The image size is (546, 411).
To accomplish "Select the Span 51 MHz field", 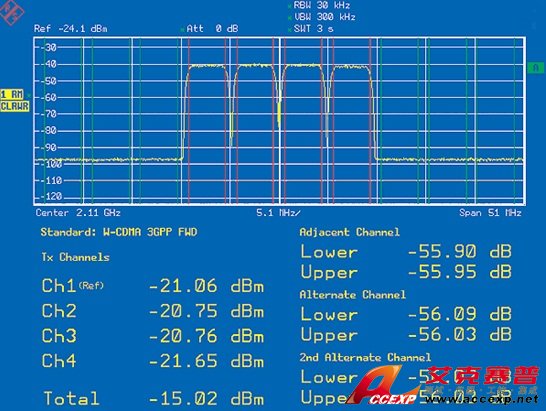I will coord(490,213).
